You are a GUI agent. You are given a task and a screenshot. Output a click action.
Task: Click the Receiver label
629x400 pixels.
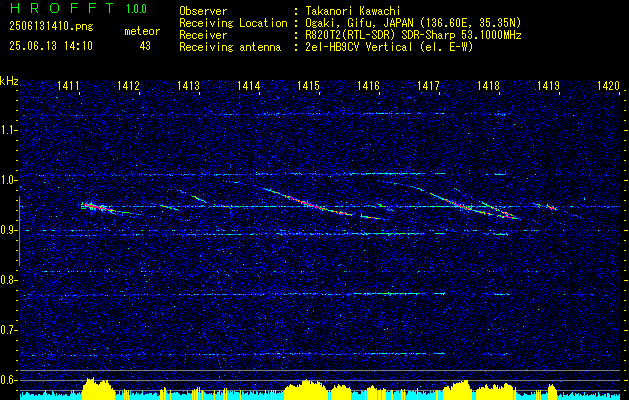(203, 35)
